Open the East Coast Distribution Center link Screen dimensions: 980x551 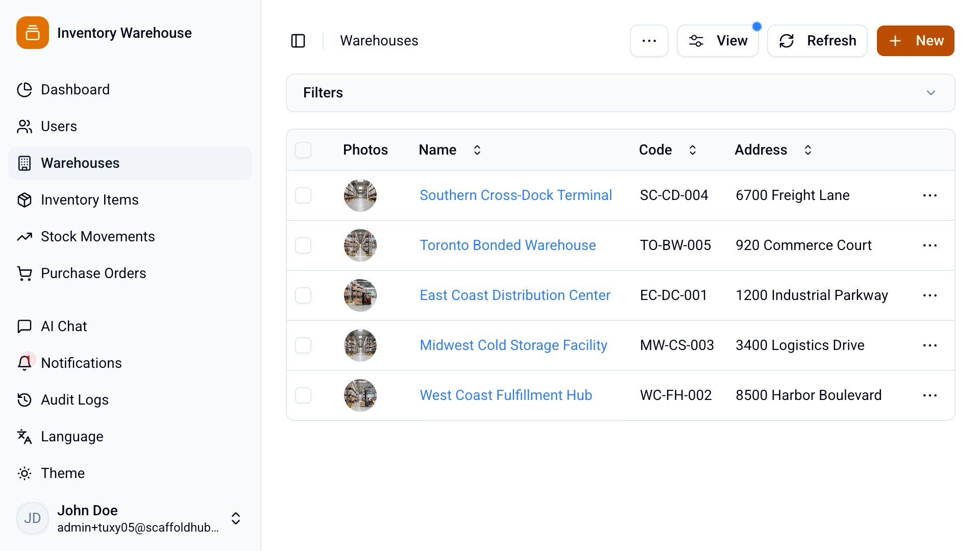pos(514,295)
